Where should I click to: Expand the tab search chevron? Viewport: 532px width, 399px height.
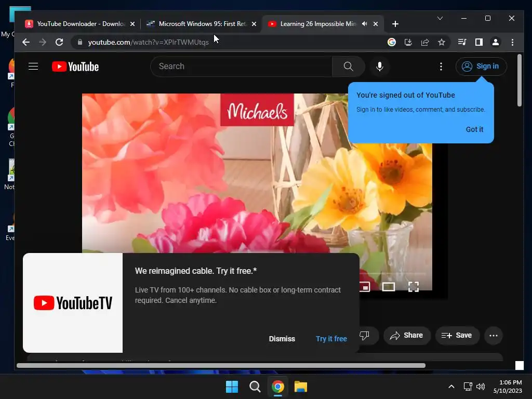(x=440, y=18)
